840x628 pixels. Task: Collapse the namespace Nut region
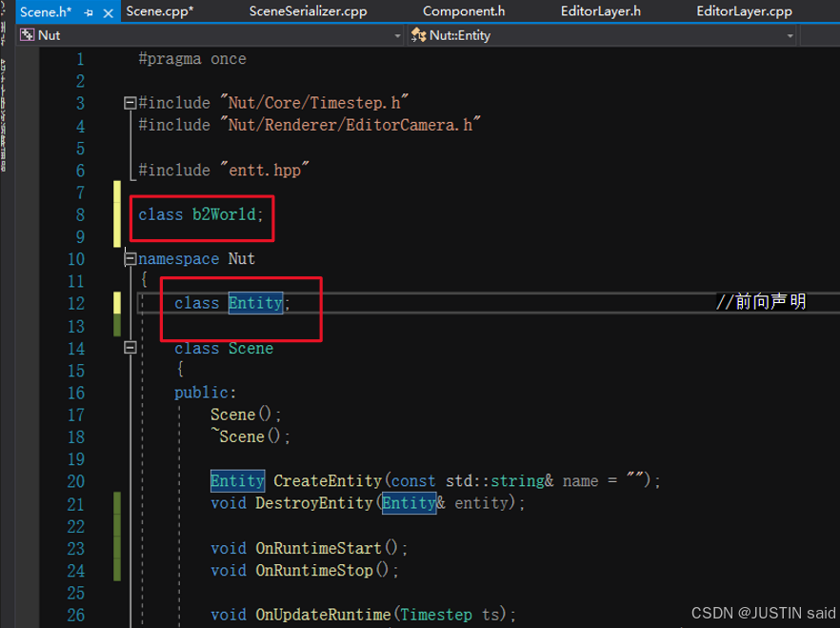[130, 259]
